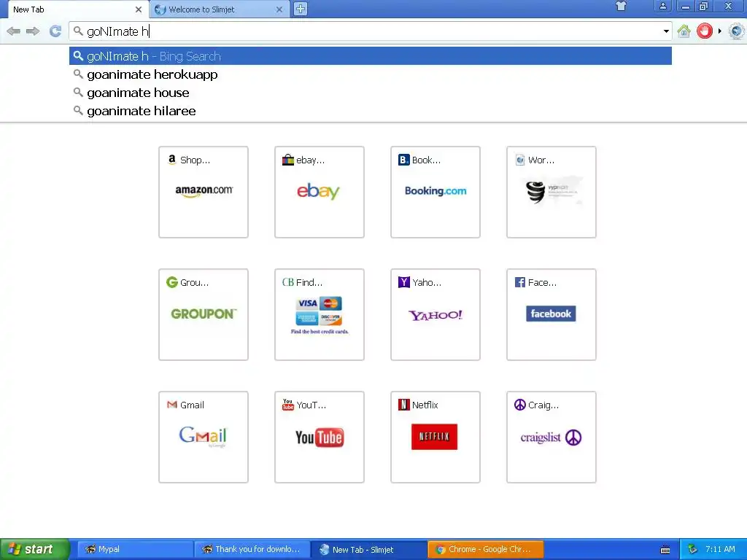The width and height of the screenshot is (747, 560).
Task: Close the Welcome to Slimjet tab
Action: [x=279, y=9]
